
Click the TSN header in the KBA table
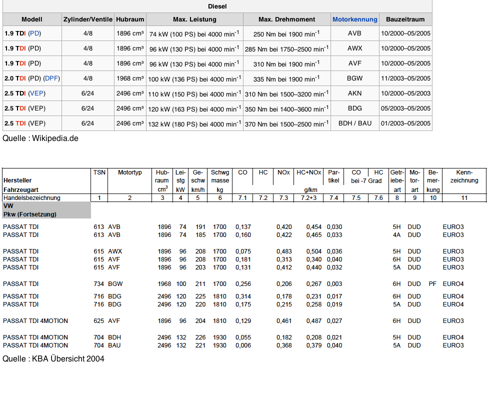tap(99, 172)
